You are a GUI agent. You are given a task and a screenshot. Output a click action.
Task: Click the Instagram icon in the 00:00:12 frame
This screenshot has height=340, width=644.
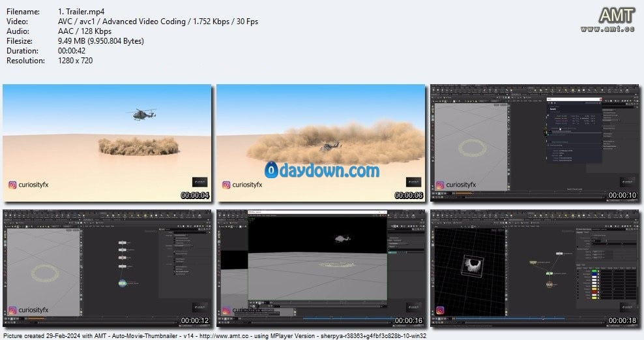pyautogui.click(x=13, y=310)
